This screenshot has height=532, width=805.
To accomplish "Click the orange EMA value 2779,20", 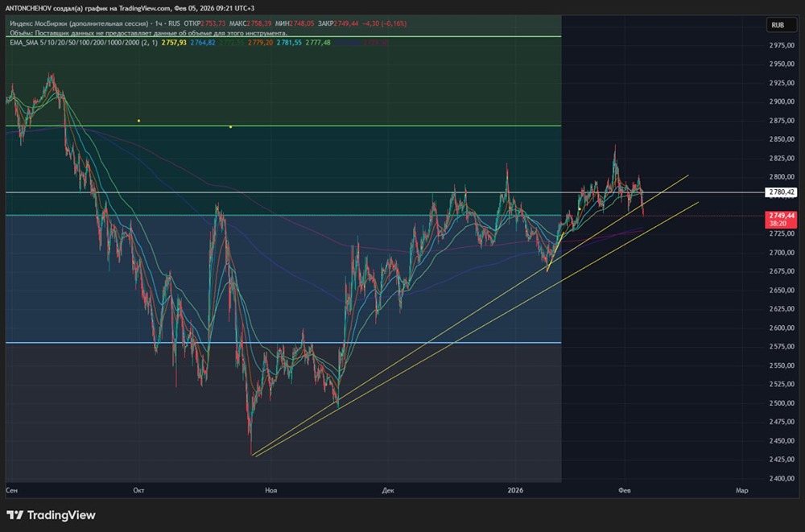I will [x=260, y=43].
